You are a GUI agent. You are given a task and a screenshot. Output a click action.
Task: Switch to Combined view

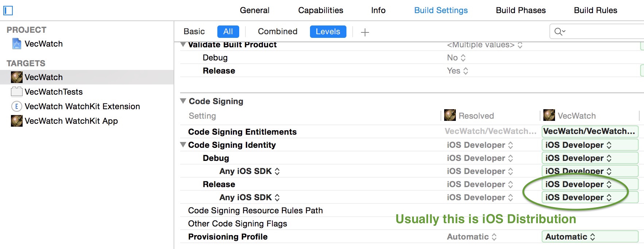[278, 31]
